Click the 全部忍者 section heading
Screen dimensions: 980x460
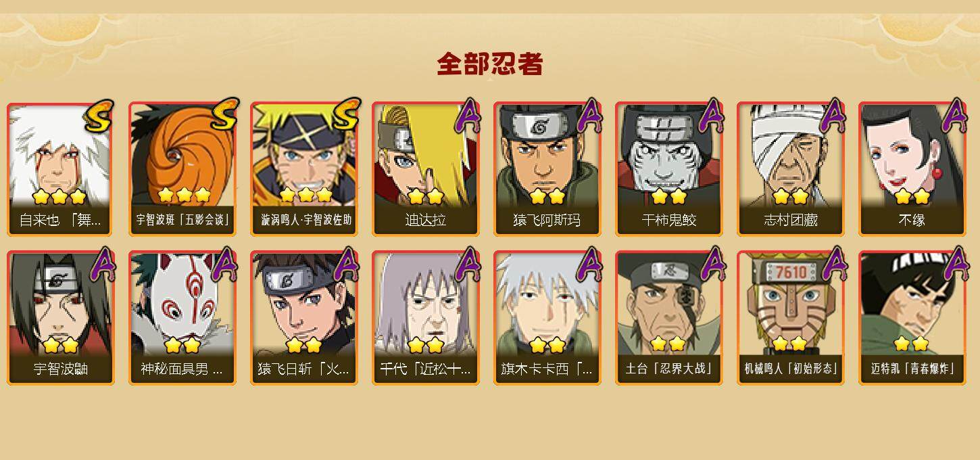click(x=490, y=64)
